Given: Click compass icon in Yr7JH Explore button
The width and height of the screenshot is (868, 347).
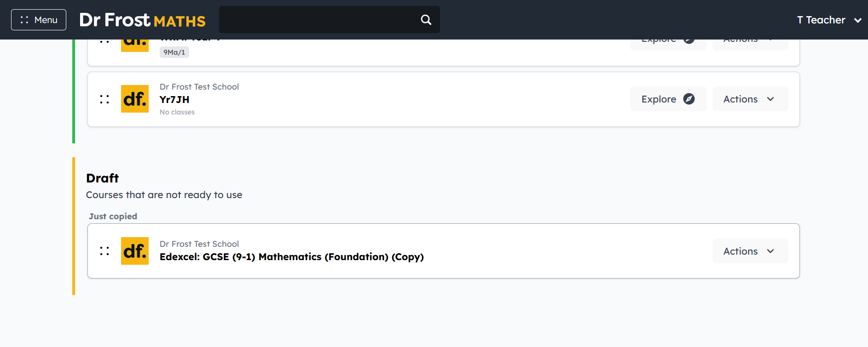Looking at the screenshot, I should [x=689, y=99].
